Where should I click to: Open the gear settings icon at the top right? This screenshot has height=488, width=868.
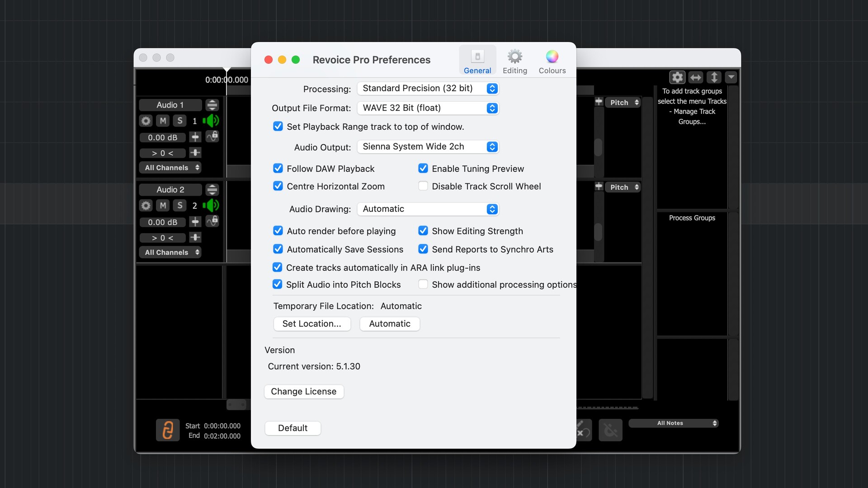pos(677,77)
